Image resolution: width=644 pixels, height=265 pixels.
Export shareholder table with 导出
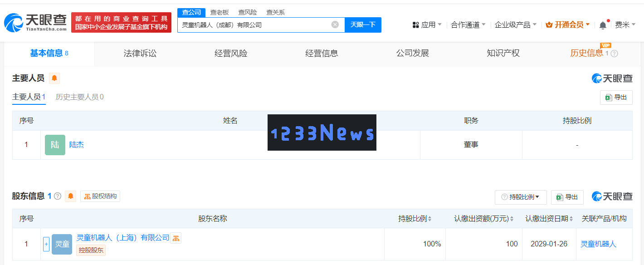(567, 197)
